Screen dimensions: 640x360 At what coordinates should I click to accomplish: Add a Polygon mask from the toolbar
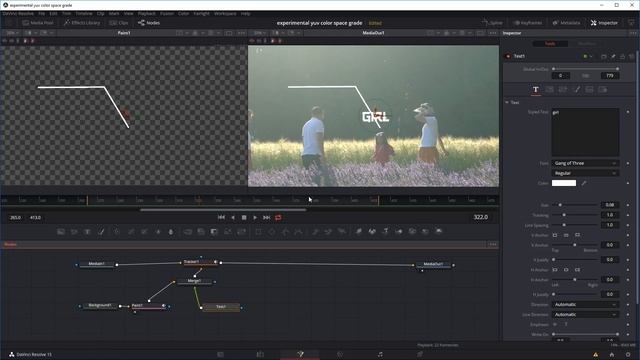click(285, 231)
